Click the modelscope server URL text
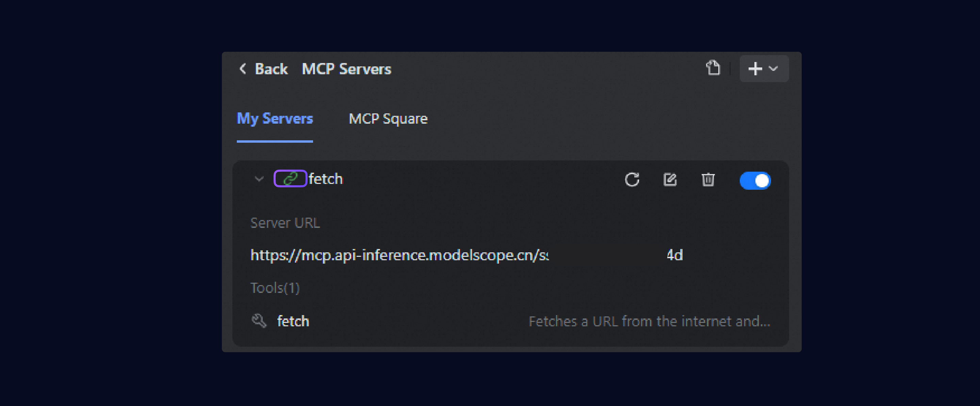The height and width of the screenshot is (406, 980). click(x=399, y=255)
